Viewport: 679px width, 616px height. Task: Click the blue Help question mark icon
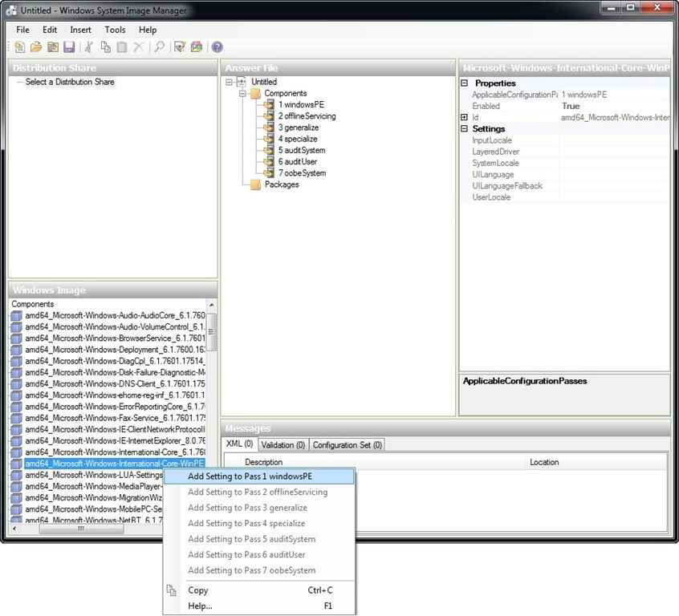click(x=218, y=47)
